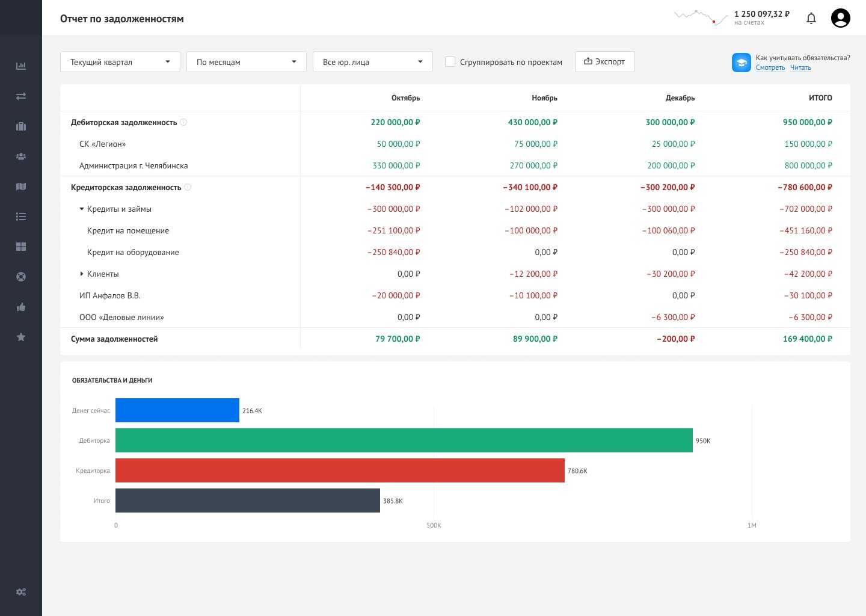Click the transfers arrows icon in sidebar
Image resolution: width=866 pixels, height=616 pixels.
21,96
